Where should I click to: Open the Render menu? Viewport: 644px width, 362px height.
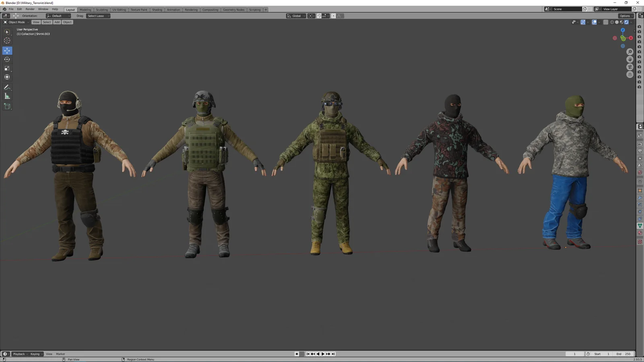click(x=30, y=9)
